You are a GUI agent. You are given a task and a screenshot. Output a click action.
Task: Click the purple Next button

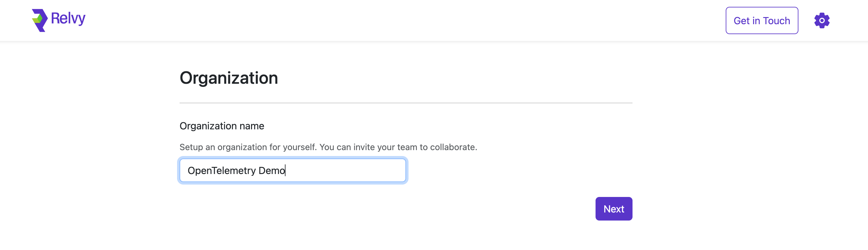[614, 209]
